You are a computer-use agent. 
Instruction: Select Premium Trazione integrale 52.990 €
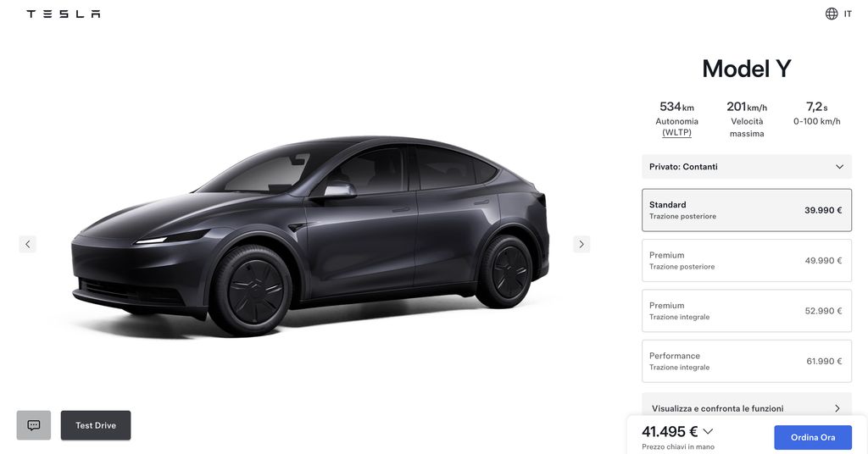click(746, 311)
